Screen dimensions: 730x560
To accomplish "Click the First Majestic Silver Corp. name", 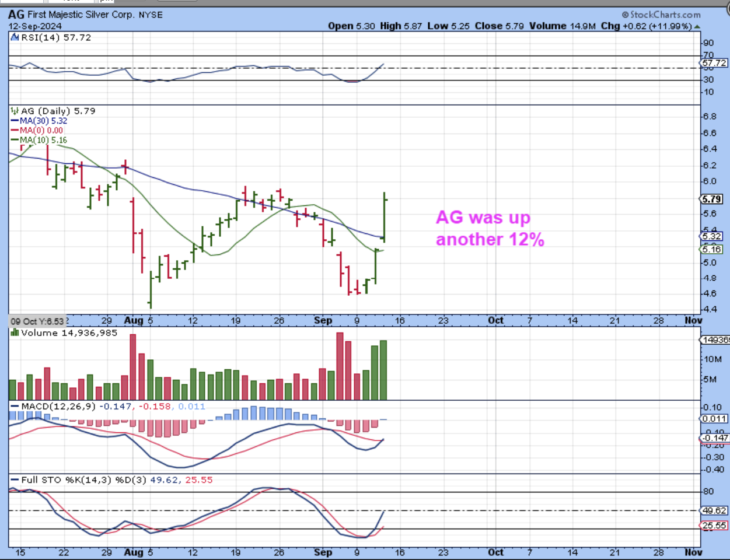I will click(81, 15).
